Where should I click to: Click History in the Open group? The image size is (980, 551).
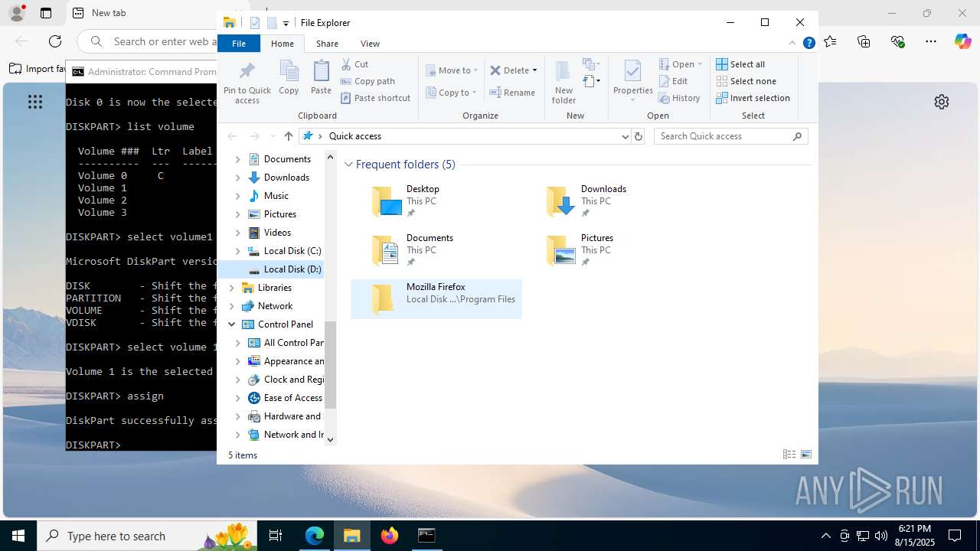(x=679, y=98)
